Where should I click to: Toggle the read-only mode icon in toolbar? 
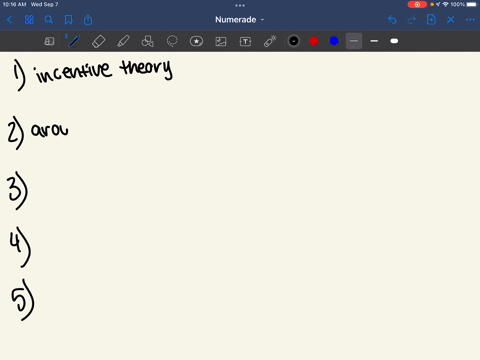pos(49,41)
